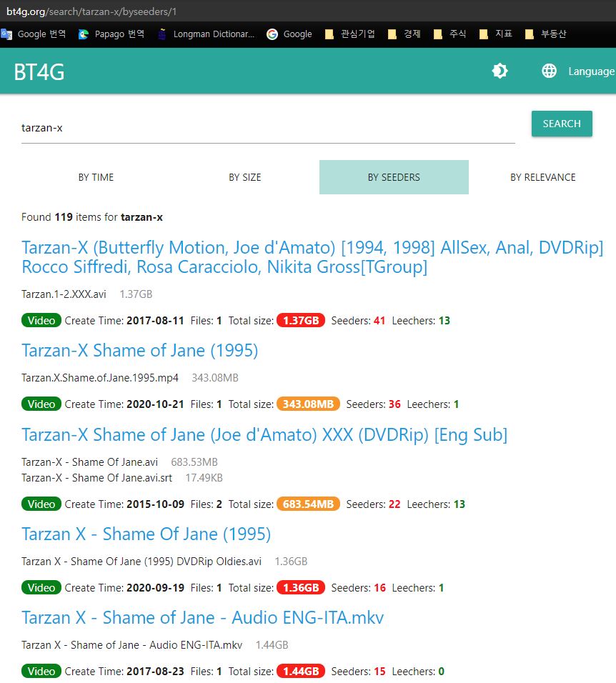Click the Video badge dated 2017-08-11
This screenshot has width=616, height=683.
coord(41,321)
